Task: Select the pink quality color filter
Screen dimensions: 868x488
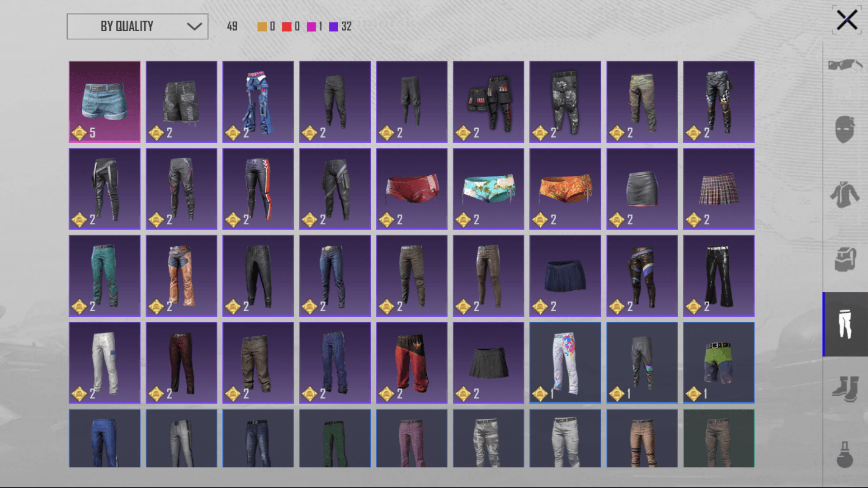Action: (311, 27)
